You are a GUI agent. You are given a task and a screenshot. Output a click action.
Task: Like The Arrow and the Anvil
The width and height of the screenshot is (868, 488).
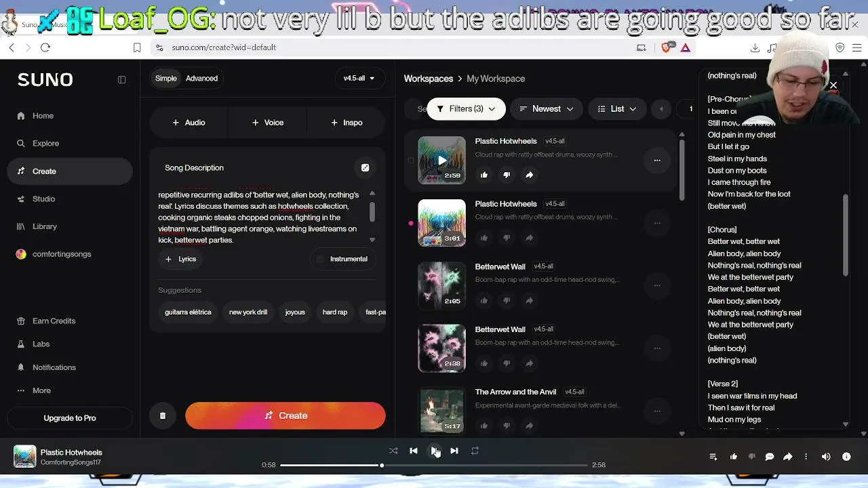(x=484, y=426)
